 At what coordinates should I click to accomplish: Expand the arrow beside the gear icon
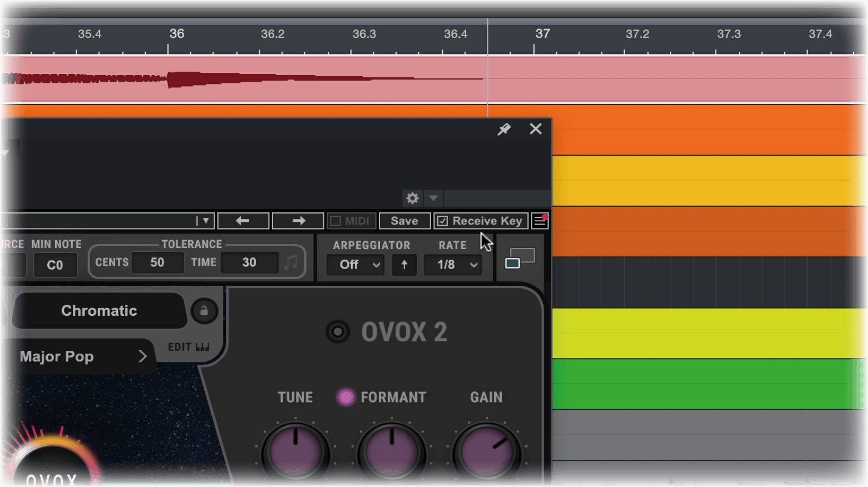tap(433, 198)
